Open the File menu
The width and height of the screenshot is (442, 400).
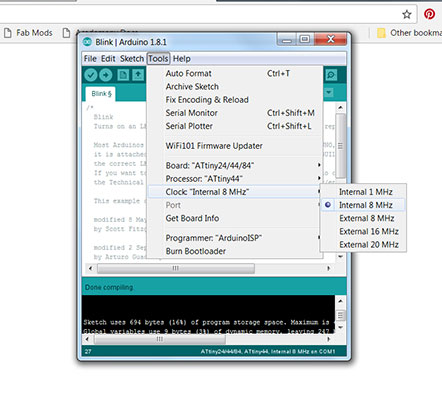(x=90, y=59)
